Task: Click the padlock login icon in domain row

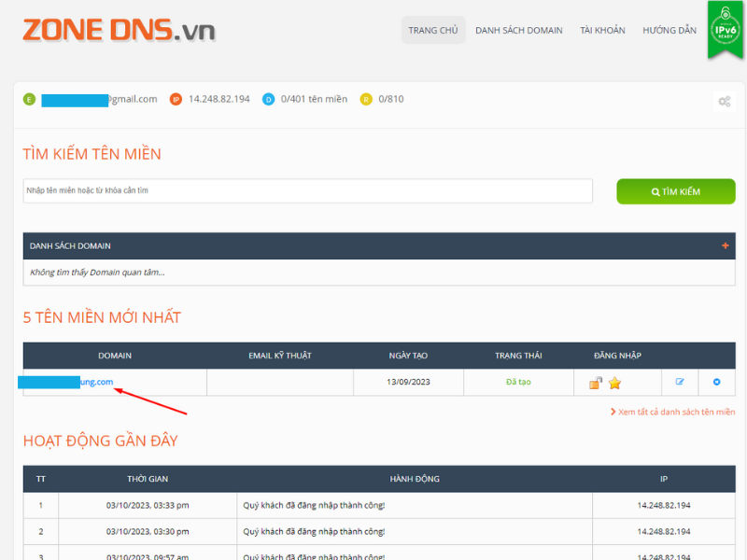Action: pos(596,383)
